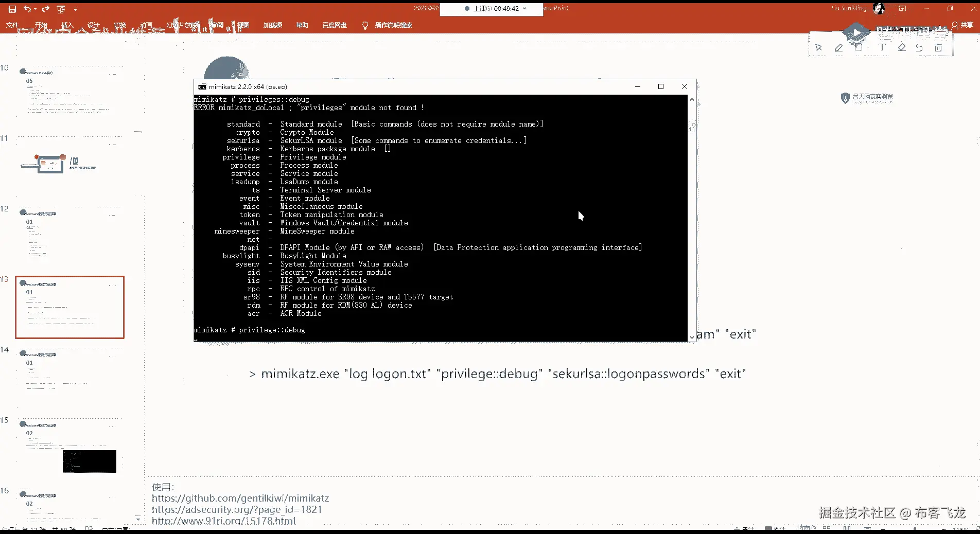980x534 pixels.
Task: Minimize the mimikatz console window
Action: pos(638,87)
